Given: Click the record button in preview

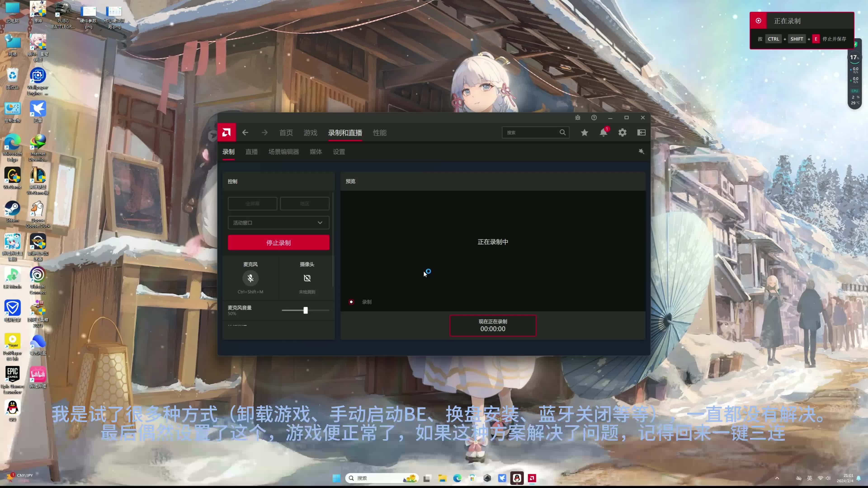Looking at the screenshot, I should pyautogui.click(x=351, y=302).
